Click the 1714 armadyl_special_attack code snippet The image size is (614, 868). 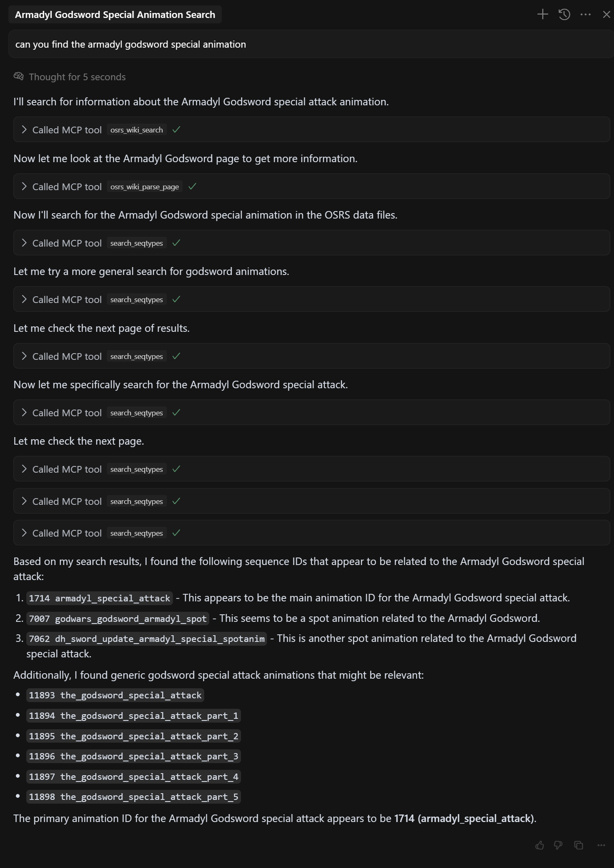[99, 598]
